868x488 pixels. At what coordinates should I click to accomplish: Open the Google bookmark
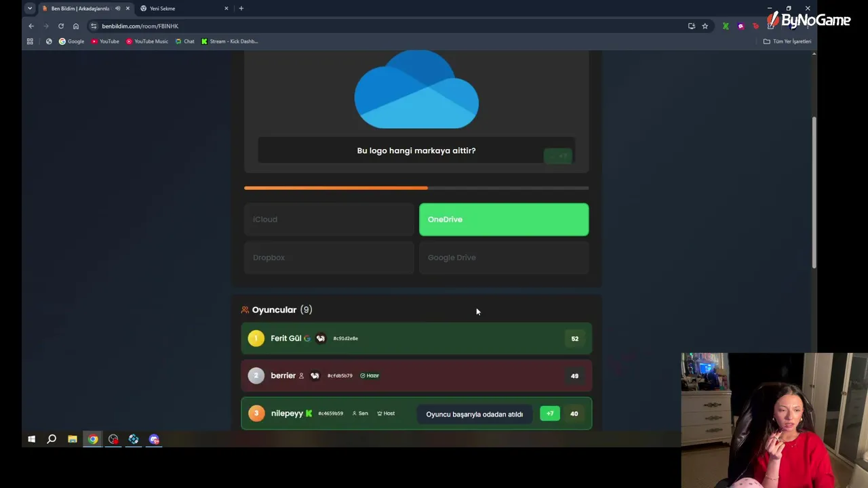click(x=72, y=41)
